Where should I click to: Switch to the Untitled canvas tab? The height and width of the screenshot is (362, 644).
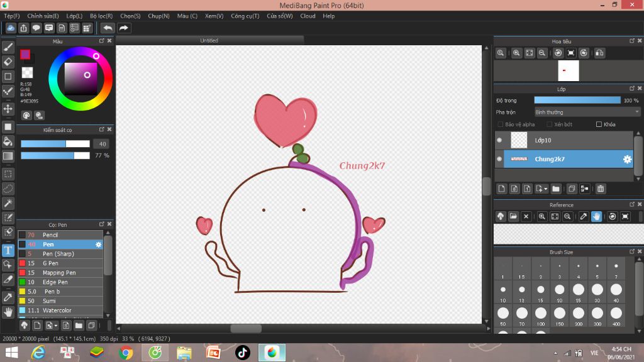click(209, 40)
